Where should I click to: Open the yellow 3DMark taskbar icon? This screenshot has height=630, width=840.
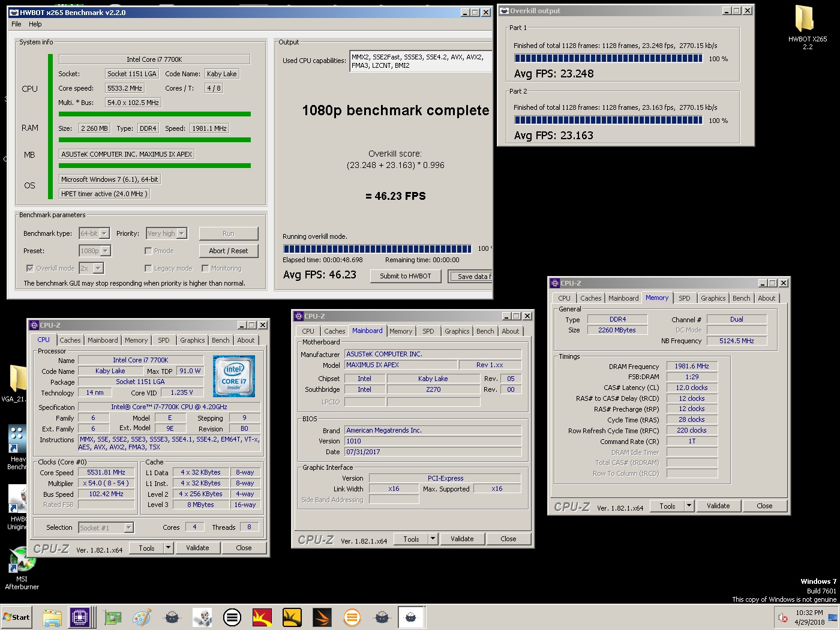pyautogui.click(x=292, y=617)
